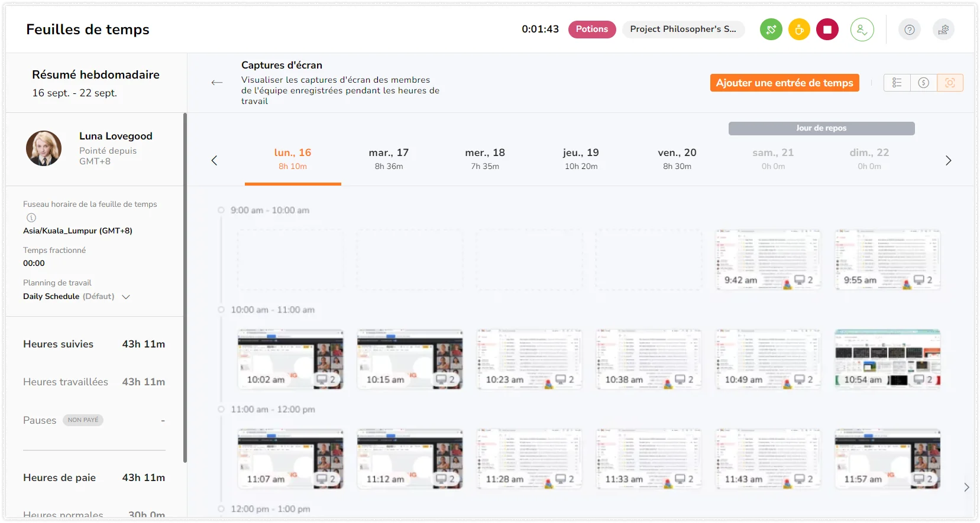Open the 10:15 am screenshot
Screen dimensions: 980x523
pyautogui.click(x=410, y=359)
